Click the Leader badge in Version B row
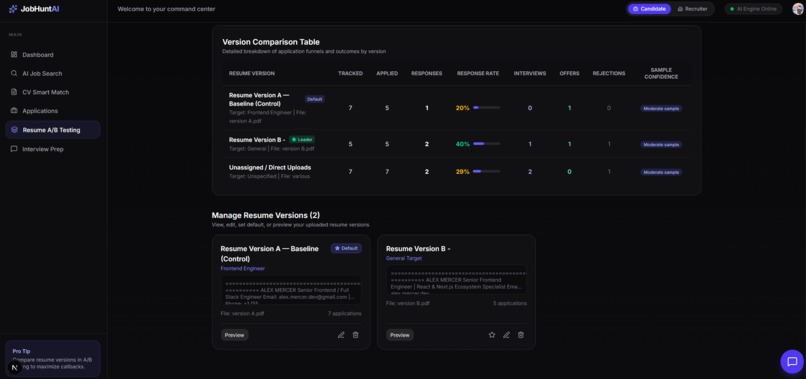 click(x=302, y=139)
